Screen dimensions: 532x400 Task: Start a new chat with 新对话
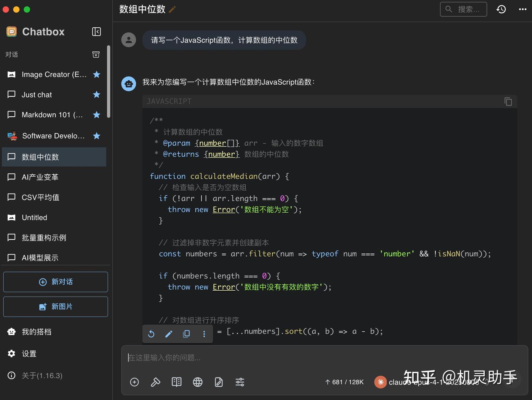pos(55,281)
